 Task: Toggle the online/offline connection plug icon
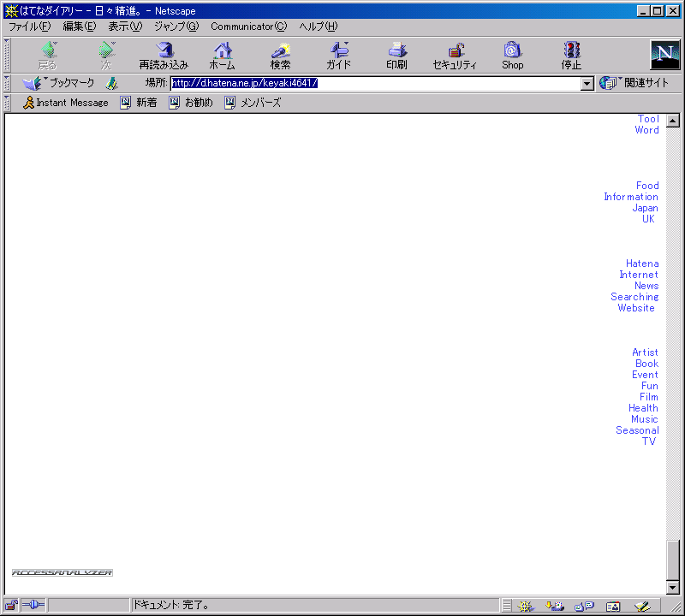[x=33, y=605]
